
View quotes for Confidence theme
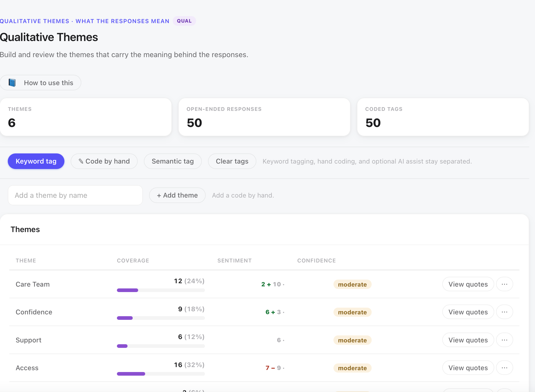point(468,312)
